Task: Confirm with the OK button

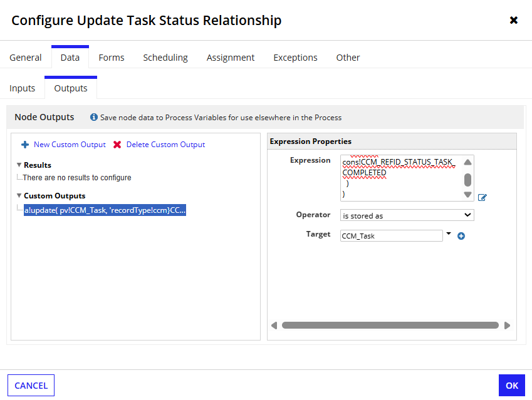Action: pos(512,386)
